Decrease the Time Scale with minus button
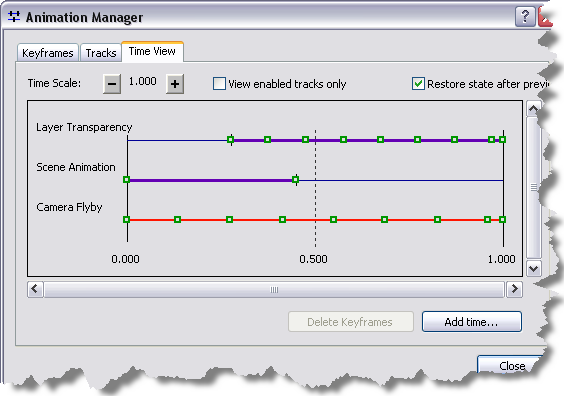This screenshot has height=396, width=564. [112, 84]
